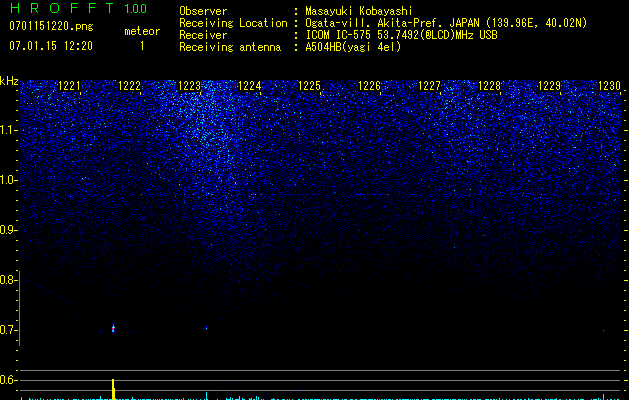Click the 1222 time marker
629x400 pixels.
(129, 86)
